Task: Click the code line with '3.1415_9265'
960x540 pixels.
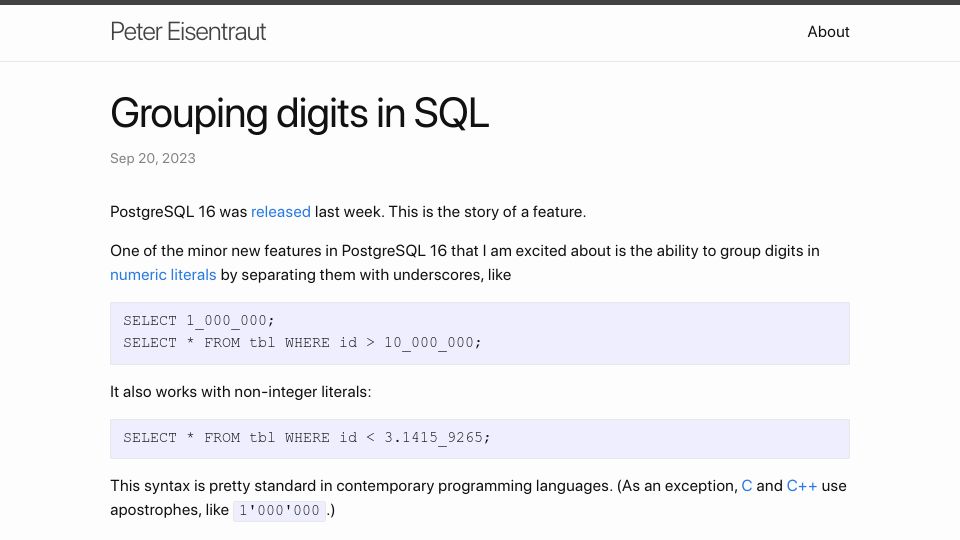Action: [307, 438]
